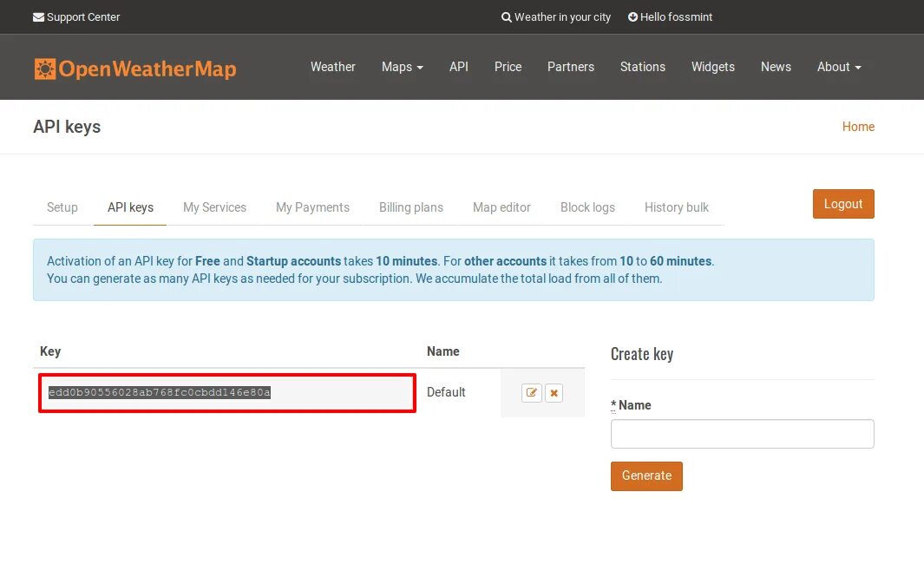
Task: Open the Weather navigation item
Action: pos(333,67)
